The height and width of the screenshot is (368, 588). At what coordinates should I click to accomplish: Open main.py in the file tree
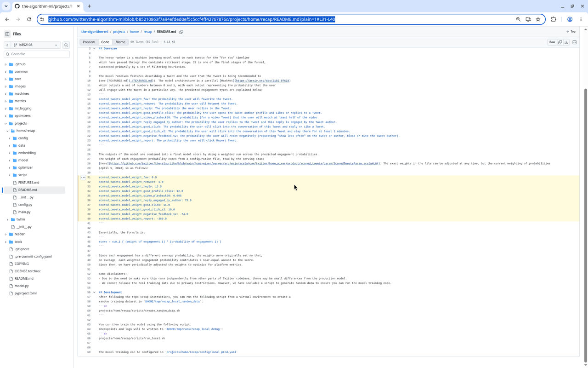[24, 212]
